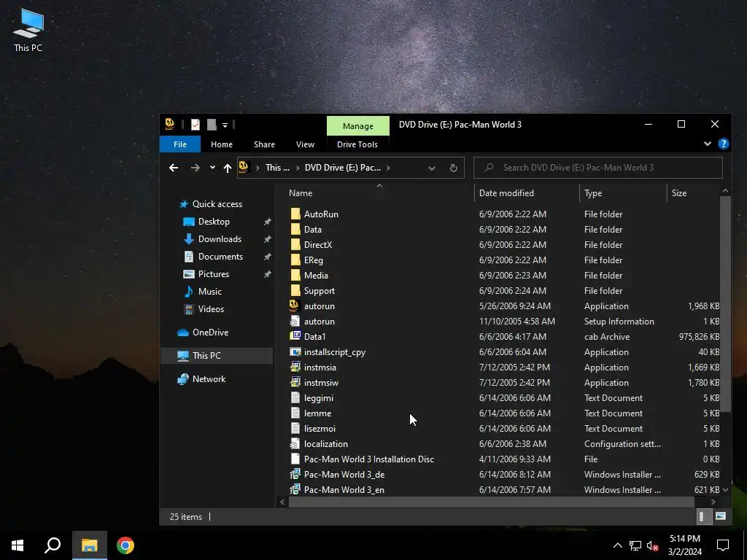This screenshot has height=560, width=747.
Task: Expand address bar history dropdown
Action: (x=432, y=168)
